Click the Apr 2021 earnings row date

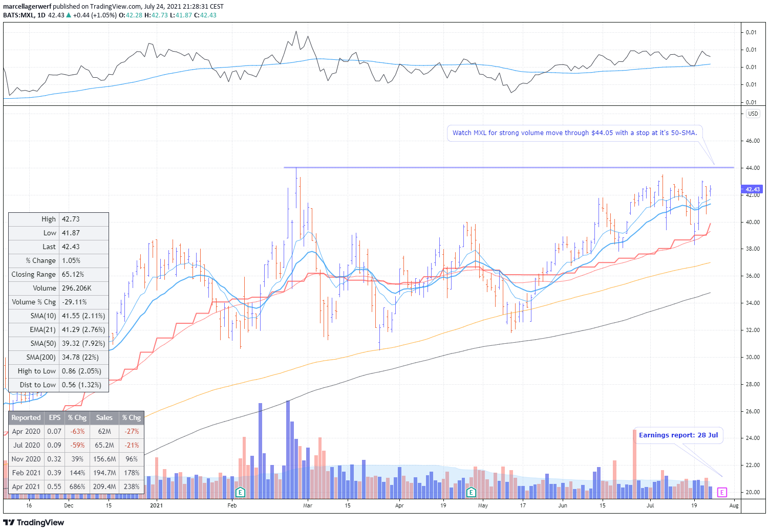(26, 486)
